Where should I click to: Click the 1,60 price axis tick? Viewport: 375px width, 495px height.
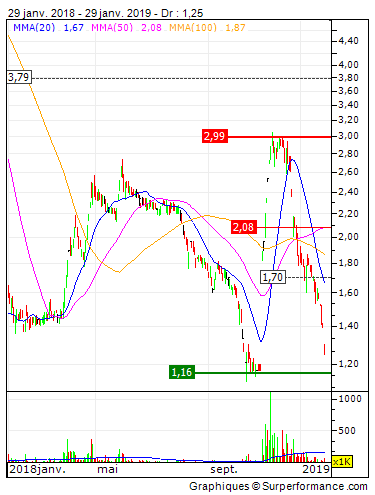348,292
